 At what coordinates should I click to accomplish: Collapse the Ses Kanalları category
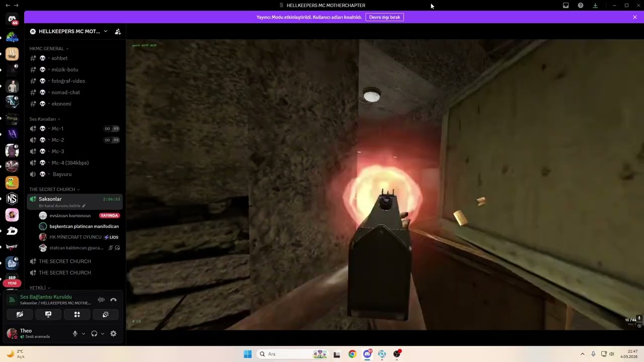(x=44, y=119)
